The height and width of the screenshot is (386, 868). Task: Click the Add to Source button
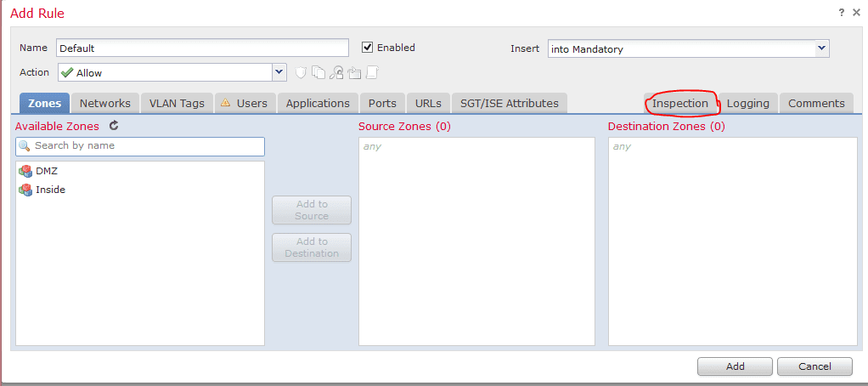click(312, 210)
